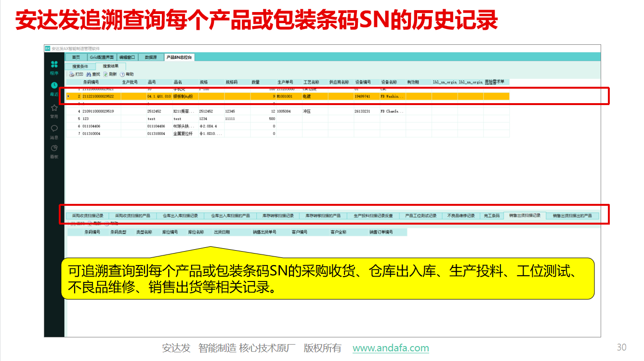The width and height of the screenshot is (644, 361).
Task: Click the 生产单号 column header
Action: coord(289,82)
